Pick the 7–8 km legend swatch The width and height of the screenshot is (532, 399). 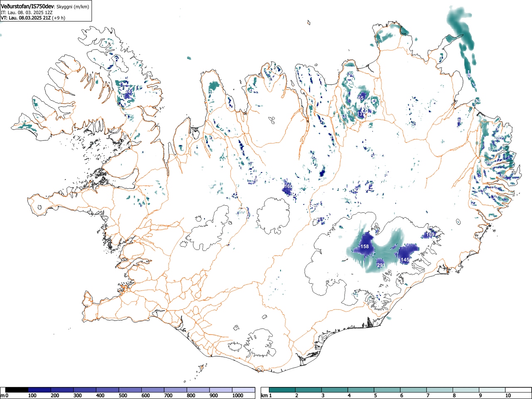pyautogui.click(x=439, y=390)
